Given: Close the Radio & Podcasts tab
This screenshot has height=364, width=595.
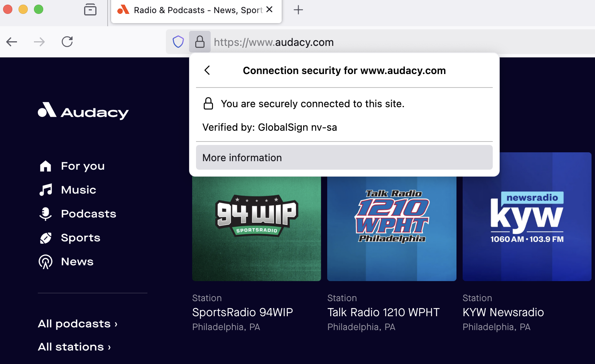Looking at the screenshot, I should point(270,10).
